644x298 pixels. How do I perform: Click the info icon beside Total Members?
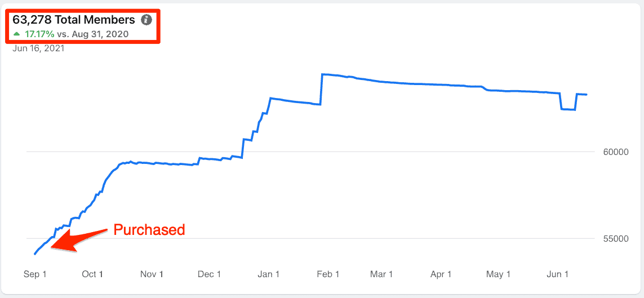pyautogui.click(x=146, y=19)
